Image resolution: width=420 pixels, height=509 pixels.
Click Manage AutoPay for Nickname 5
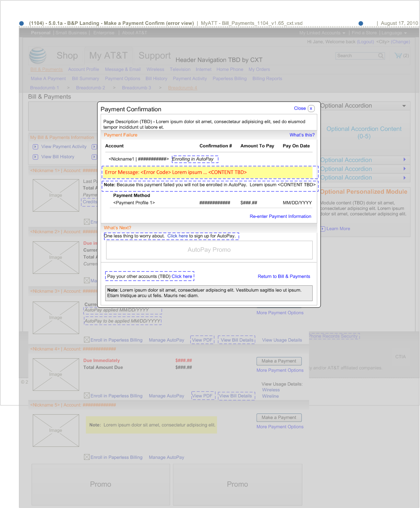pyautogui.click(x=166, y=457)
